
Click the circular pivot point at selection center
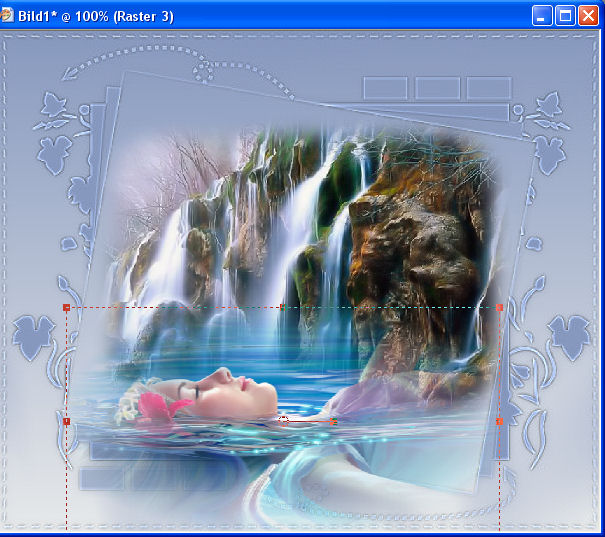(283, 421)
